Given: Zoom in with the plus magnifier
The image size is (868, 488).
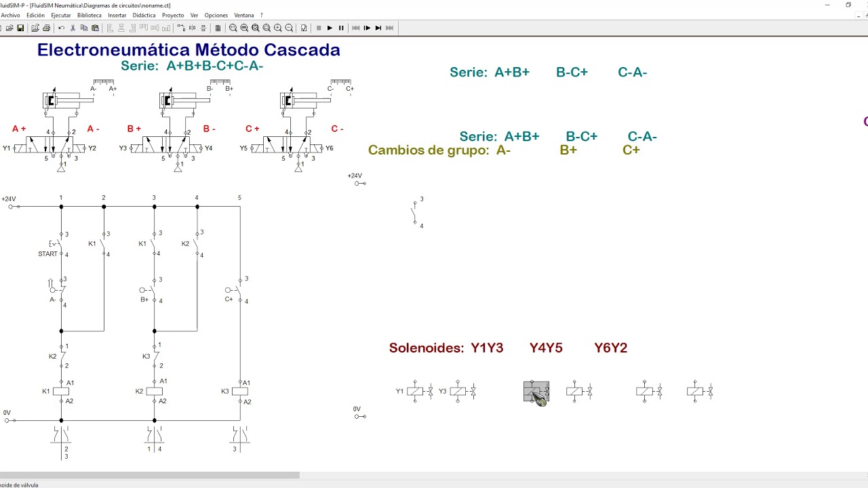Looking at the screenshot, I should (x=278, y=28).
